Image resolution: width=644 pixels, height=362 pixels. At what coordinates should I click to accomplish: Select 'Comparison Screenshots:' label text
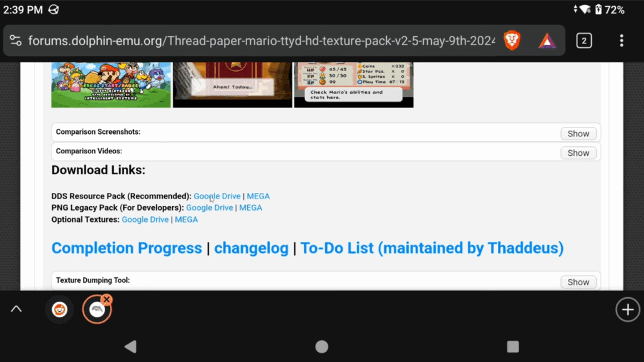(x=98, y=132)
